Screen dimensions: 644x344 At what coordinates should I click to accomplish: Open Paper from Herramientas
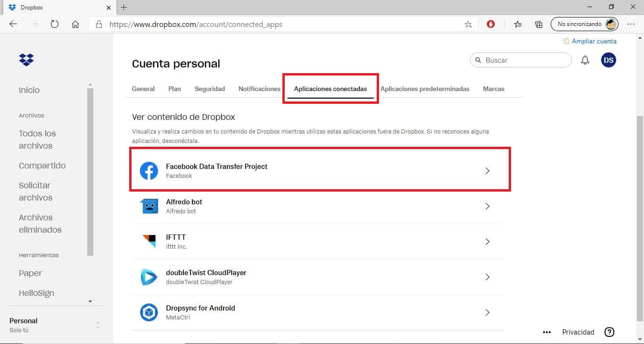click(30, 273)
